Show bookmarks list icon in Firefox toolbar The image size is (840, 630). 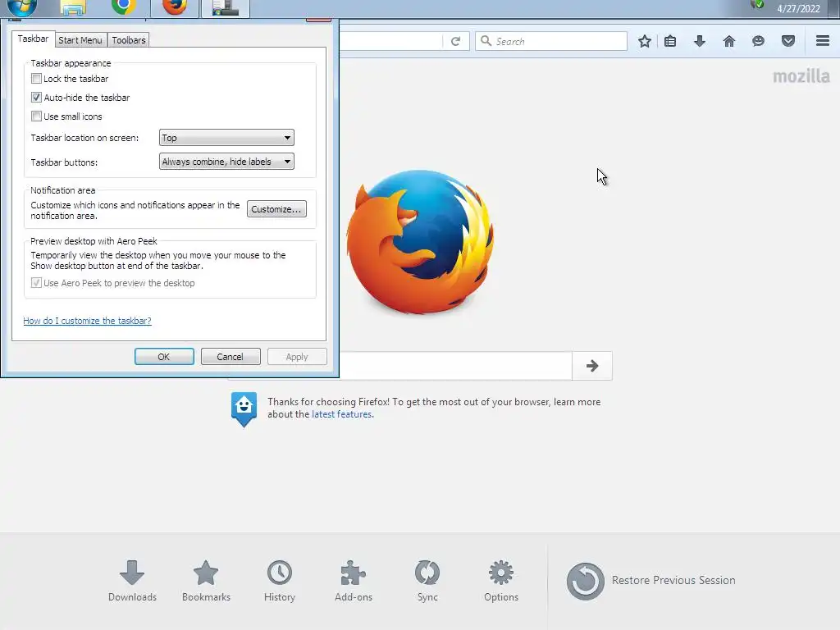tap(670, 41)
